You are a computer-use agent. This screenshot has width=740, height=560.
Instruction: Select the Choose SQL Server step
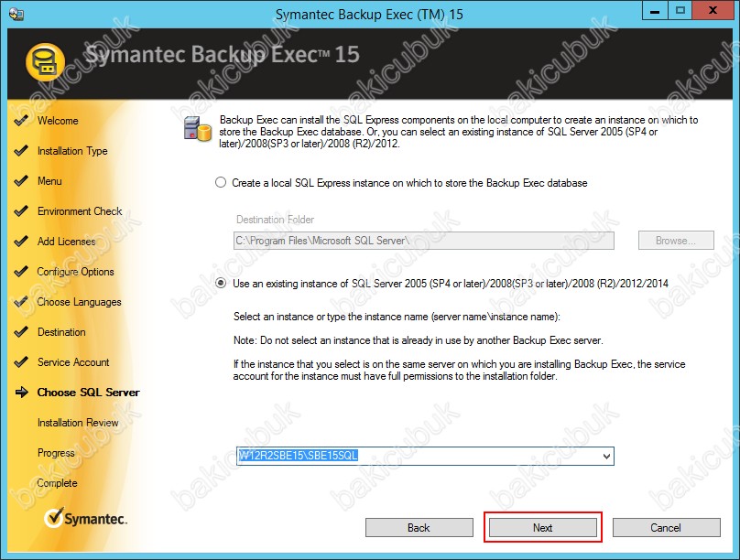click(88, 393)
